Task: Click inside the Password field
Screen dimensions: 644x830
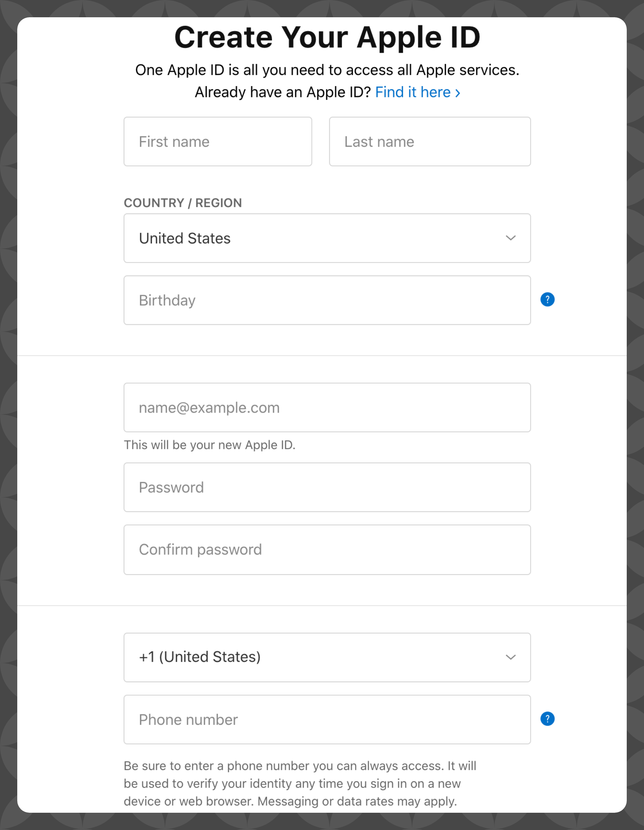Action: click(327, 488)
